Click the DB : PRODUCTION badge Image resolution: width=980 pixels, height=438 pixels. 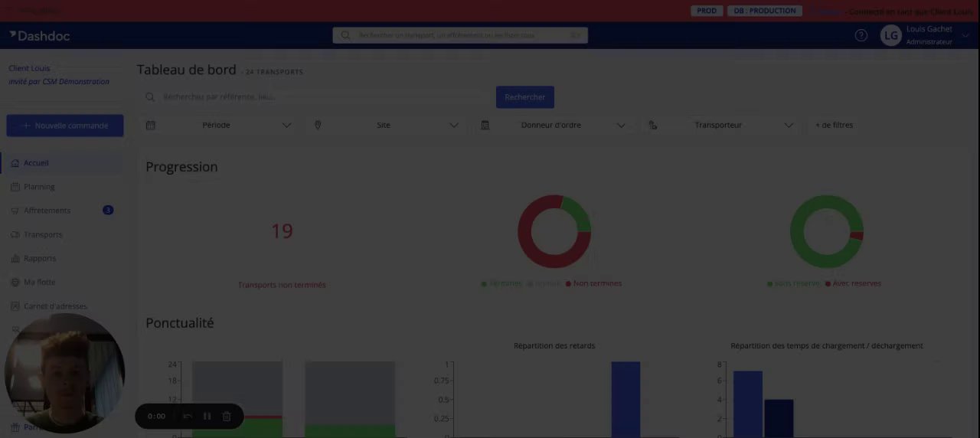[x=766, y=11]
